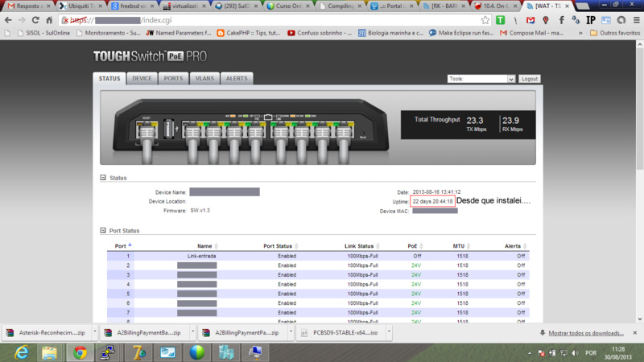The image size is (644, 362).
Task: Open menu arrow for PCBSD9 iso download
Action: [389, 331]
